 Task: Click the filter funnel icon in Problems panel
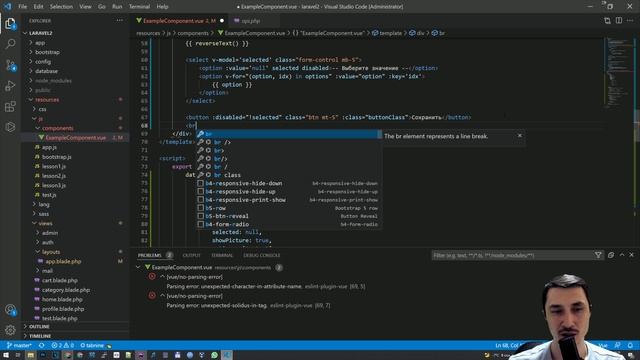coord(598,255)
